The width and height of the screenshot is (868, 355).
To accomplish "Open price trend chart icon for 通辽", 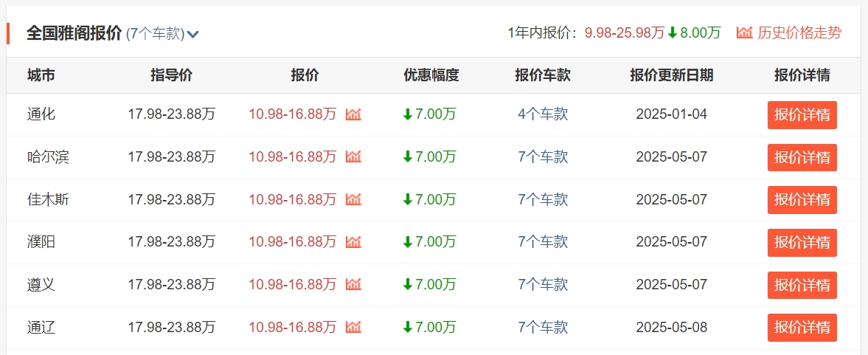I will (353, 327).
